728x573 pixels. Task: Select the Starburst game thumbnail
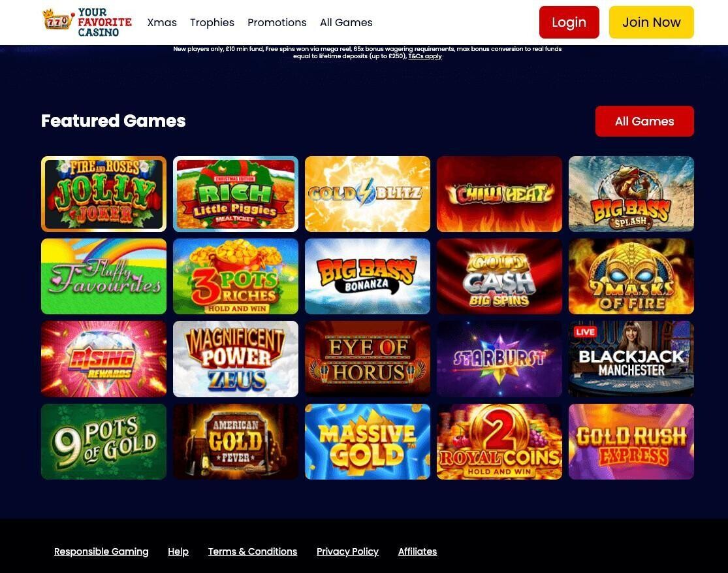tap(499, 359)
